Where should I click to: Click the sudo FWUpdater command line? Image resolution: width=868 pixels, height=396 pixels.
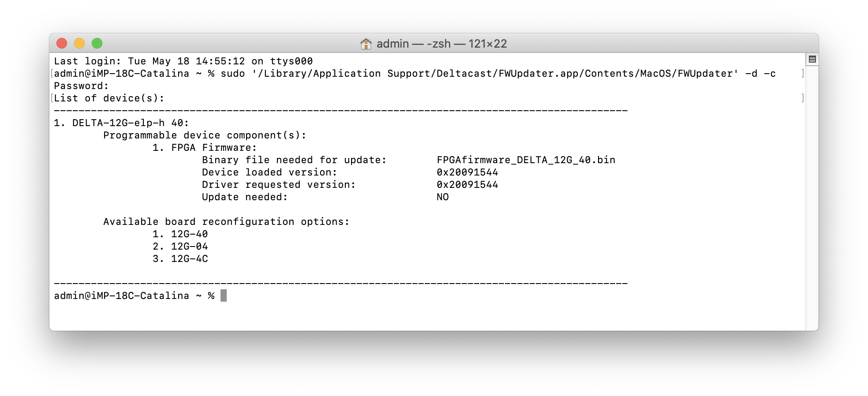tap(415, 74)
